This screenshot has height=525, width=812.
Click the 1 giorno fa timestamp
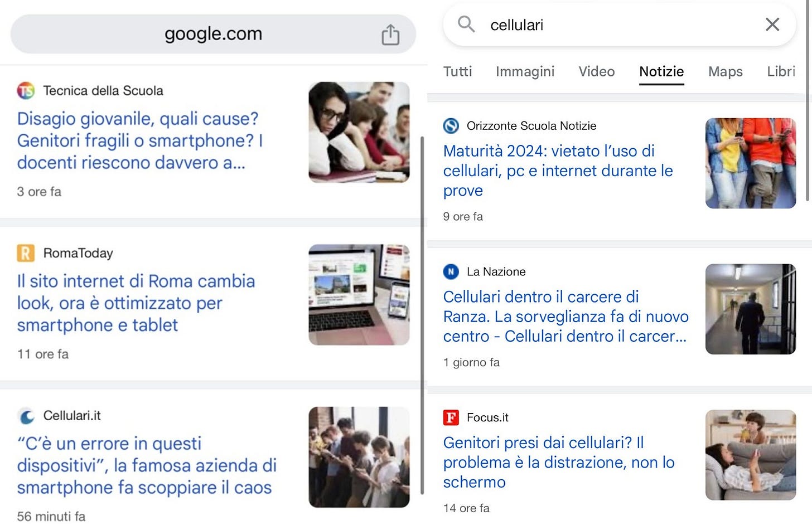click(x=471, y=362)
